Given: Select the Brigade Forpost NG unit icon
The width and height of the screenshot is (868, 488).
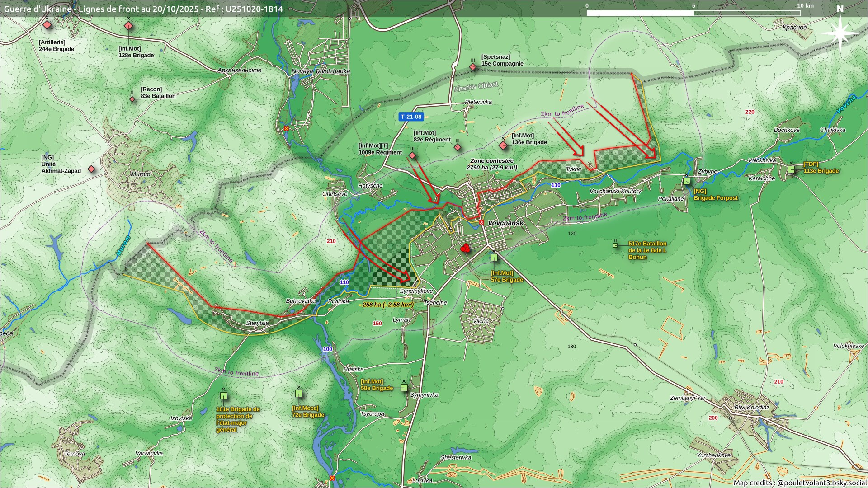Looking at the screenshot, I should click(687, 181).
